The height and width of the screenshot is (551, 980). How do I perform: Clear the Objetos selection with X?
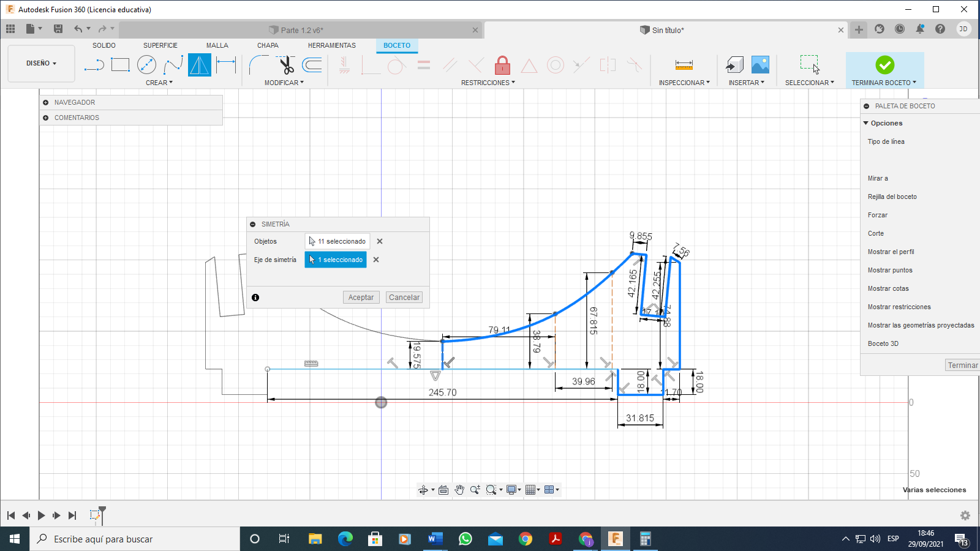380,241
